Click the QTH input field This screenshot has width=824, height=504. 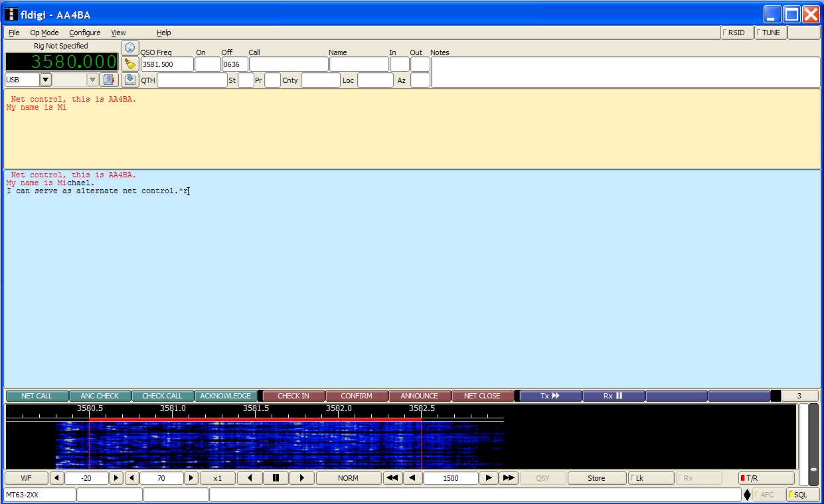[192, 80]
